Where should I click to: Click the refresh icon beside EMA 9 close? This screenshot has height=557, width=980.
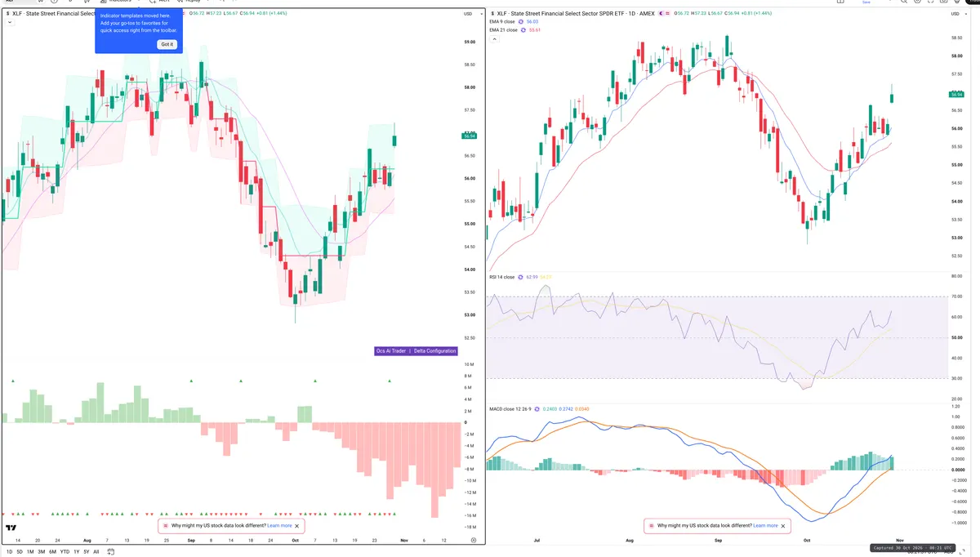coord(521,21)
